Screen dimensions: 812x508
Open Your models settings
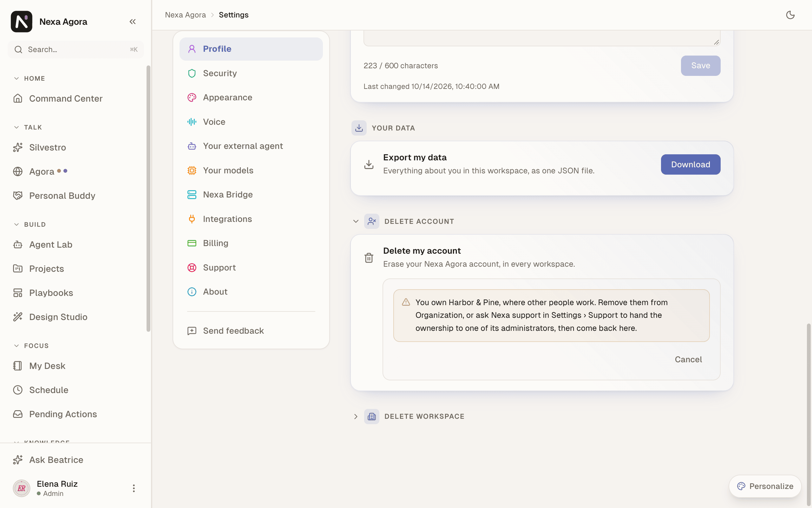pyautogui.click(x=251, y=170)
